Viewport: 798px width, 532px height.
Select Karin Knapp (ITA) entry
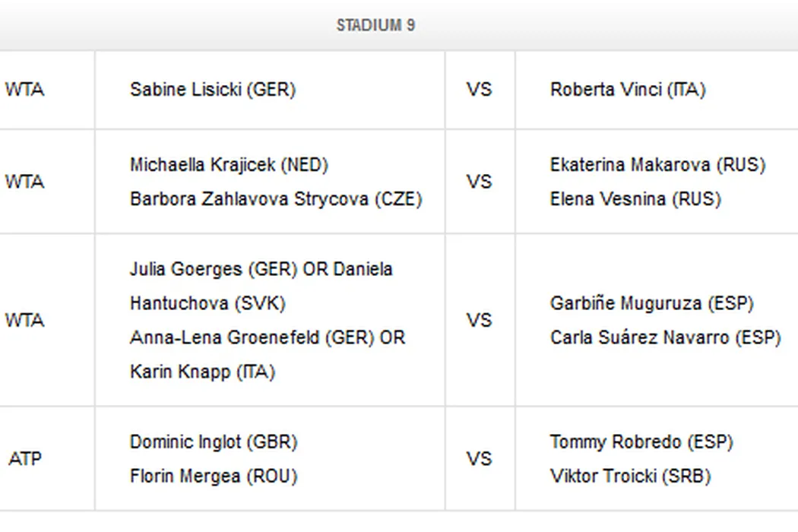pyautogui.click(x=202, y=372)
